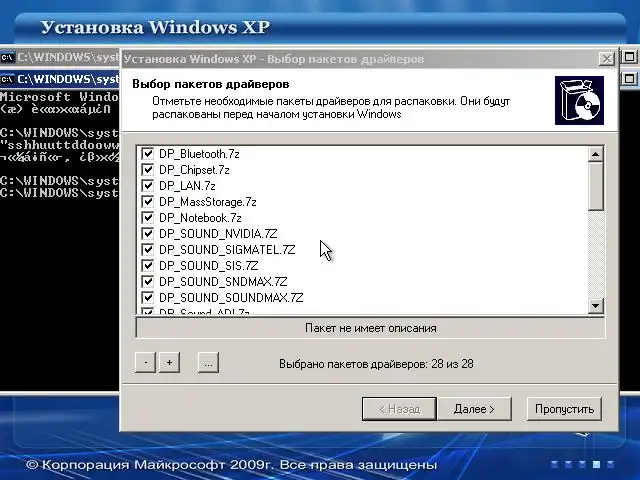
Task: Select the DP_SOUND_SOUNDMAX.7Z entry text
Action: (231, 298)
